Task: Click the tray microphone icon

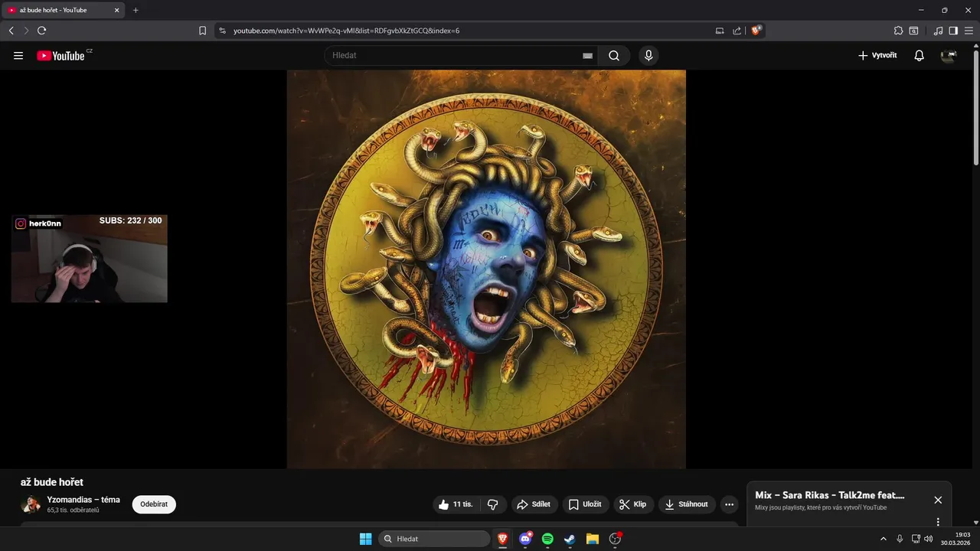Action: pyautogui.click(x=900, y=539)
